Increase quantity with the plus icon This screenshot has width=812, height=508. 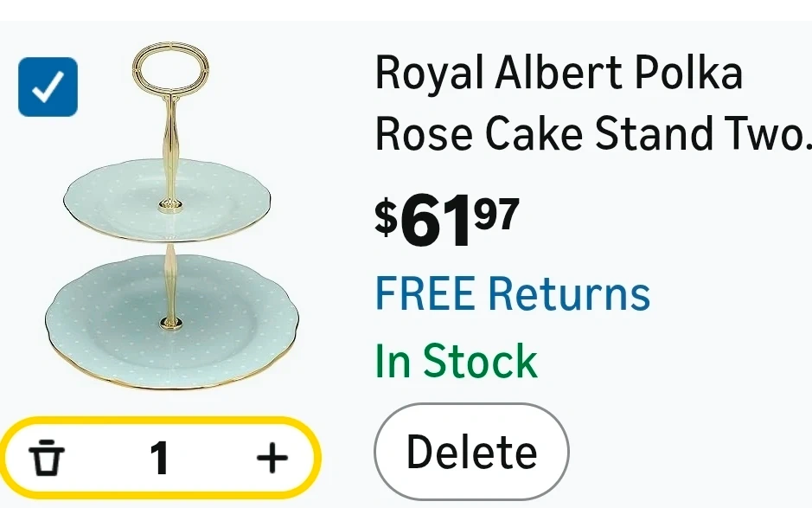(x=272, y=458)
